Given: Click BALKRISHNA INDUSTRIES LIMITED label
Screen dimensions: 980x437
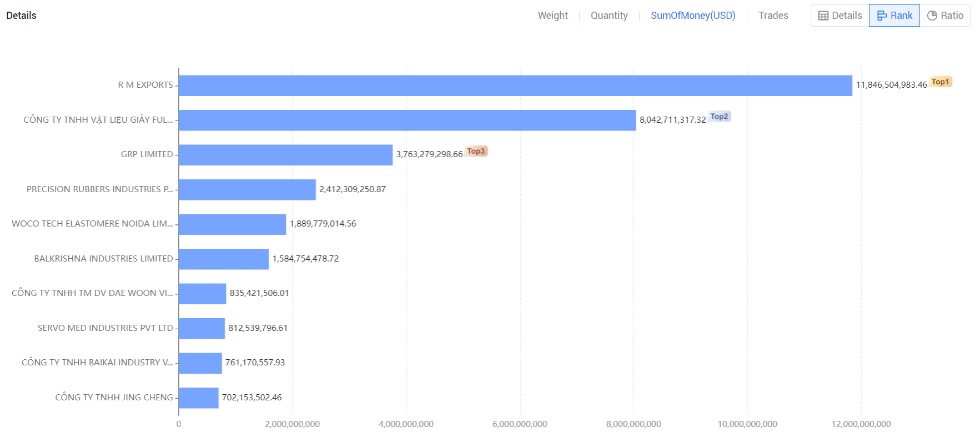Looking at the screenshot, I should pos(104,259).
